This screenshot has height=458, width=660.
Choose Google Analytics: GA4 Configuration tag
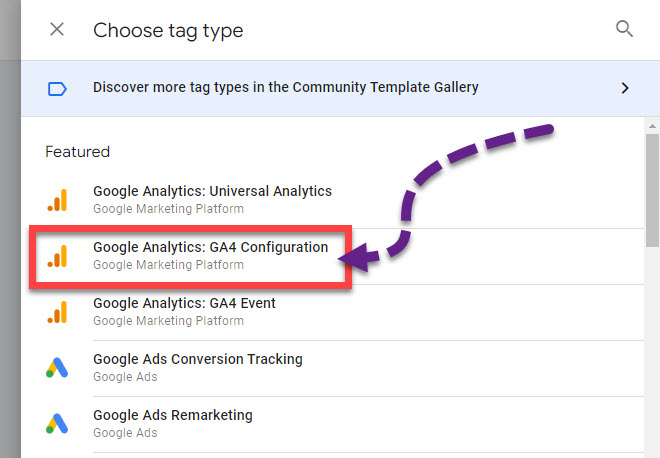pos(210,247)
